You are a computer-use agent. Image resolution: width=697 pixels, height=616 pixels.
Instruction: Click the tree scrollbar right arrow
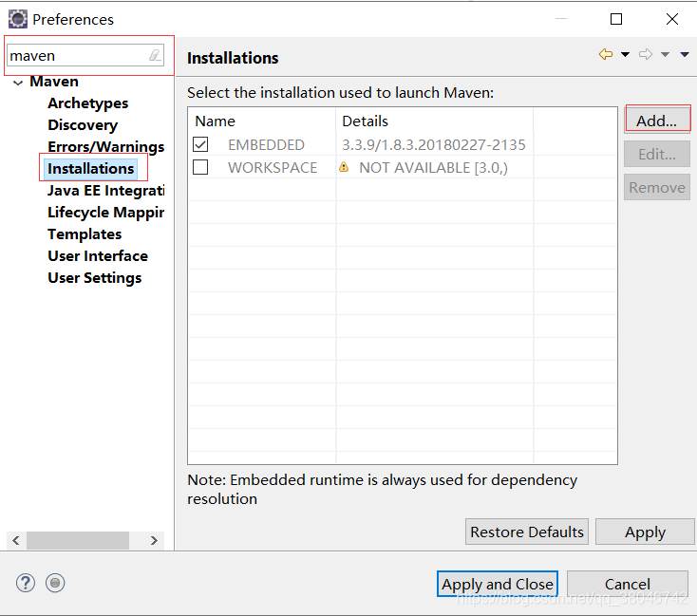[154, 540]
